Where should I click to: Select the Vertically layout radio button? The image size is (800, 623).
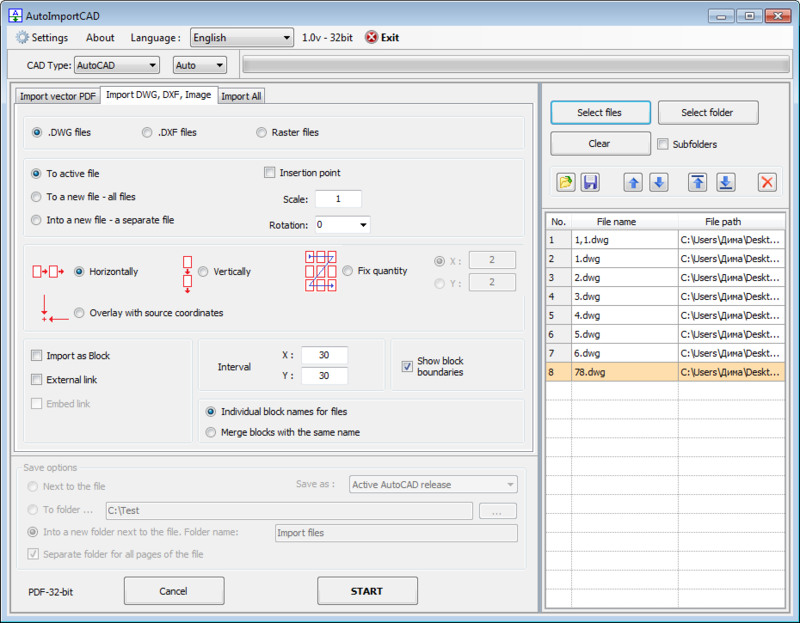(203, 272)
